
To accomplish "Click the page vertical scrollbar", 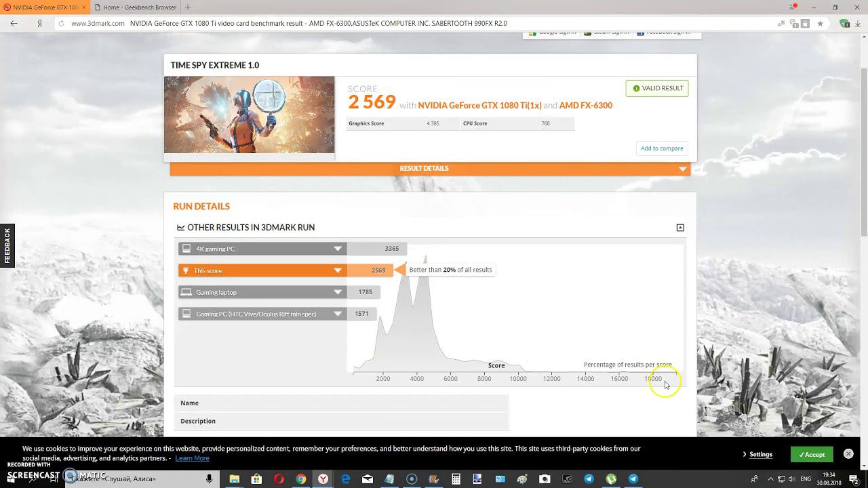I will click(863, 152).
